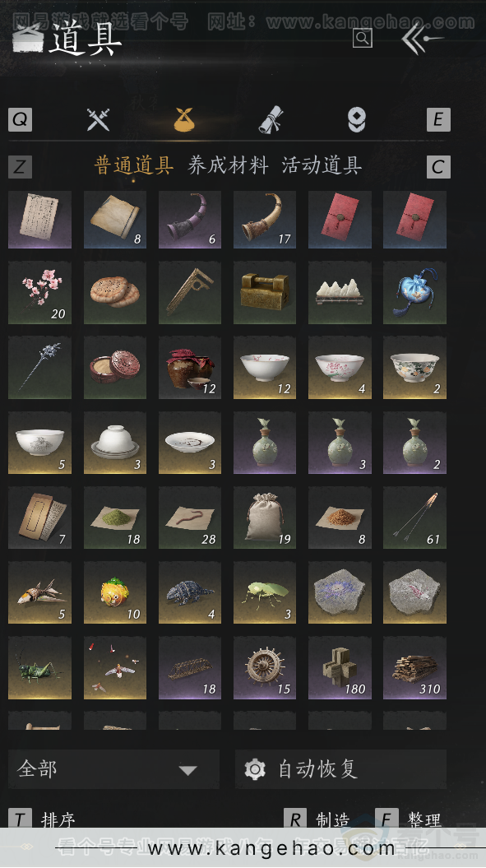Expand the 全部 filter dropdown
Screen dimensions: 486x868
coord(113,769)
